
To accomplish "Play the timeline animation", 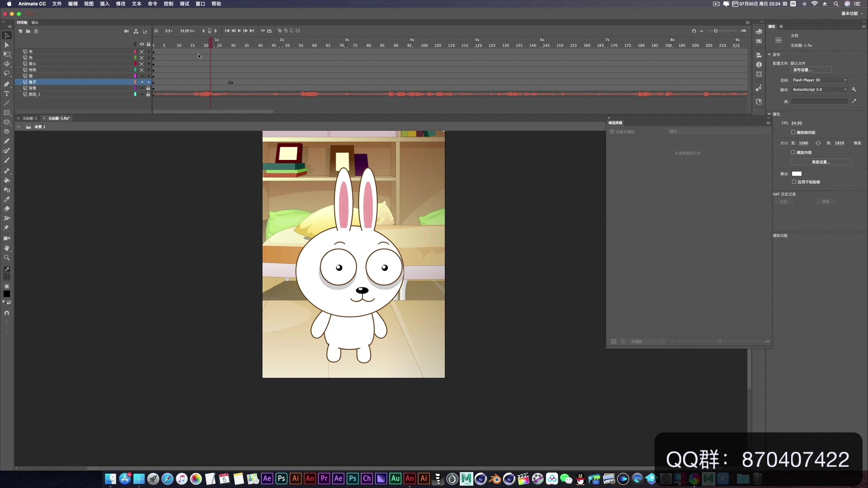I will click(240, 31).
